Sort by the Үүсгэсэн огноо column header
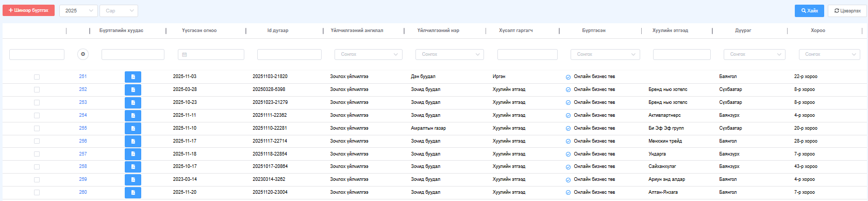The image size is (868, 201). click(199, 30)
